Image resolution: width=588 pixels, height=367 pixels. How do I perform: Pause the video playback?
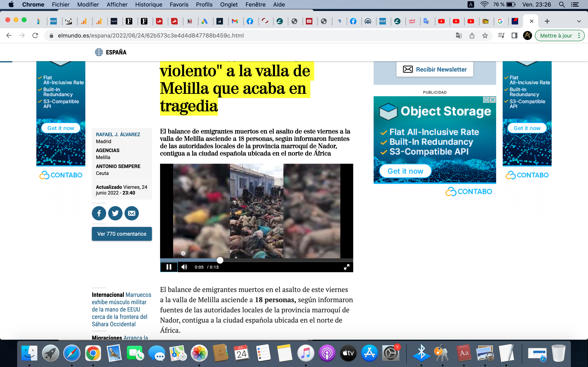tap(169, 267)
